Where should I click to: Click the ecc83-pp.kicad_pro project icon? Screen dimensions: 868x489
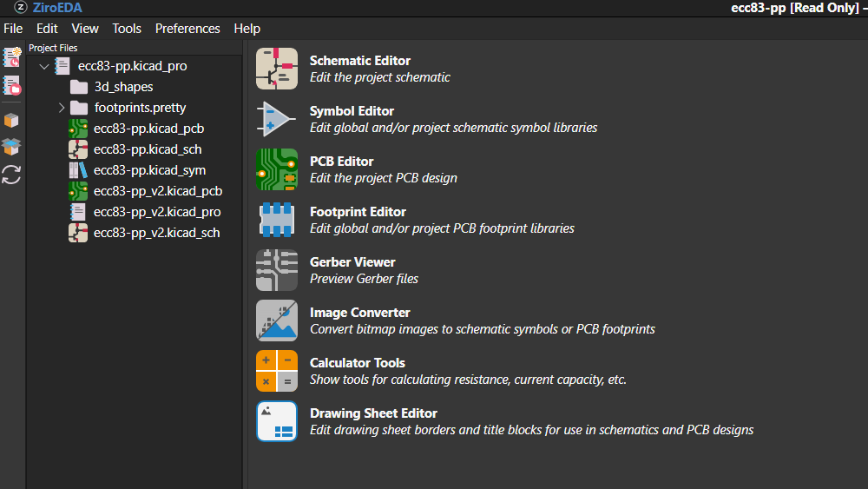62,66
